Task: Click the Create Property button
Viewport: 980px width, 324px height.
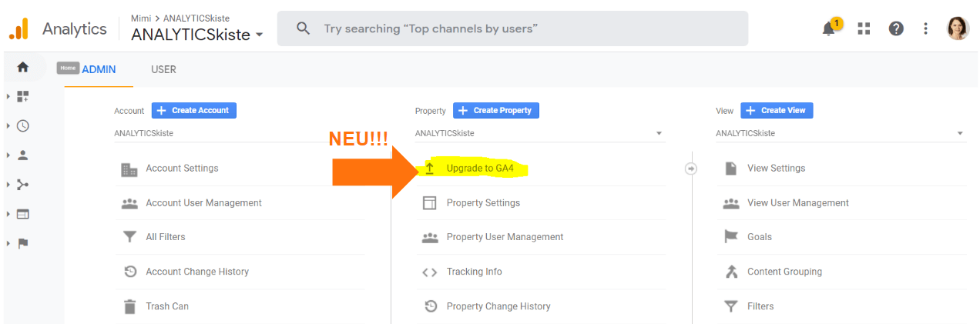Action: 495,111
